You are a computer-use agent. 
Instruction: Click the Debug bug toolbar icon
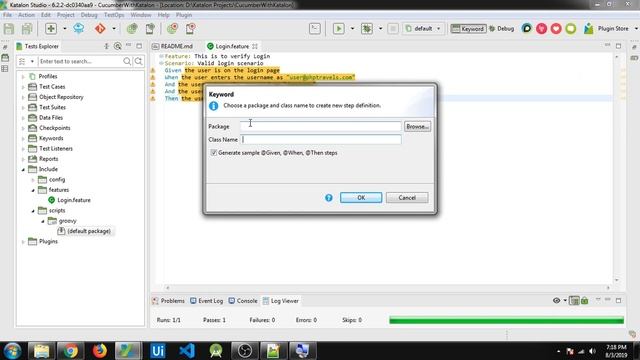(x=367, y=29)
